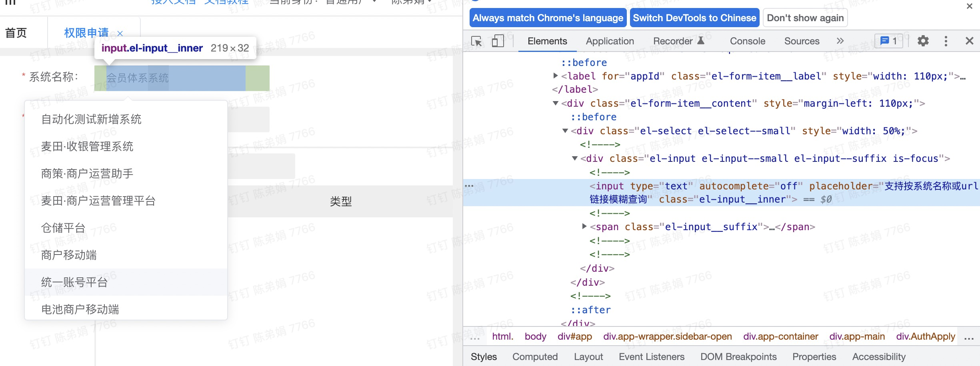Choose 麦田·收银管理系统 from dropdown
The image size is (980, 366).
pos(126,146)
